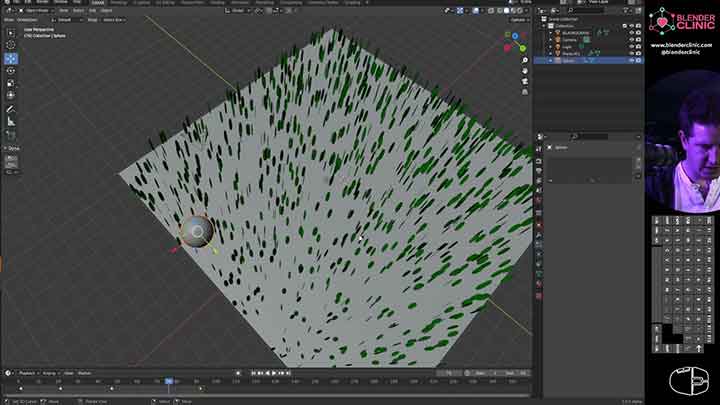Hide Camera in viewport via eye icon

[631, 40]
